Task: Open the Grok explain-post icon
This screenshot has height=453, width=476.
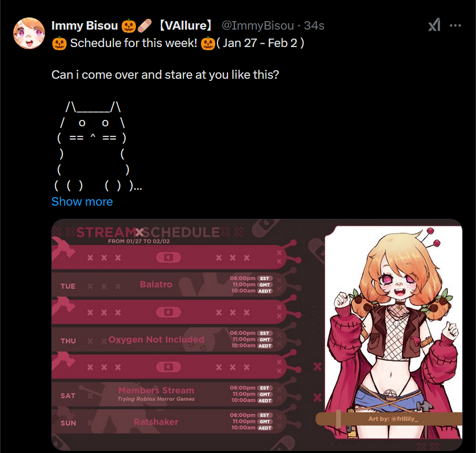Action: point(434,25)
